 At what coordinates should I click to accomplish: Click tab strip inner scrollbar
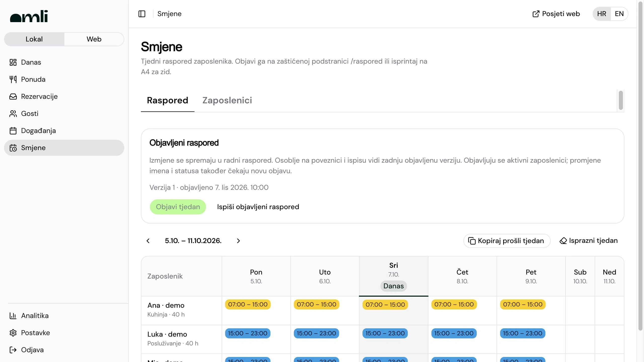pyautogui.click(x=621, y=100)
